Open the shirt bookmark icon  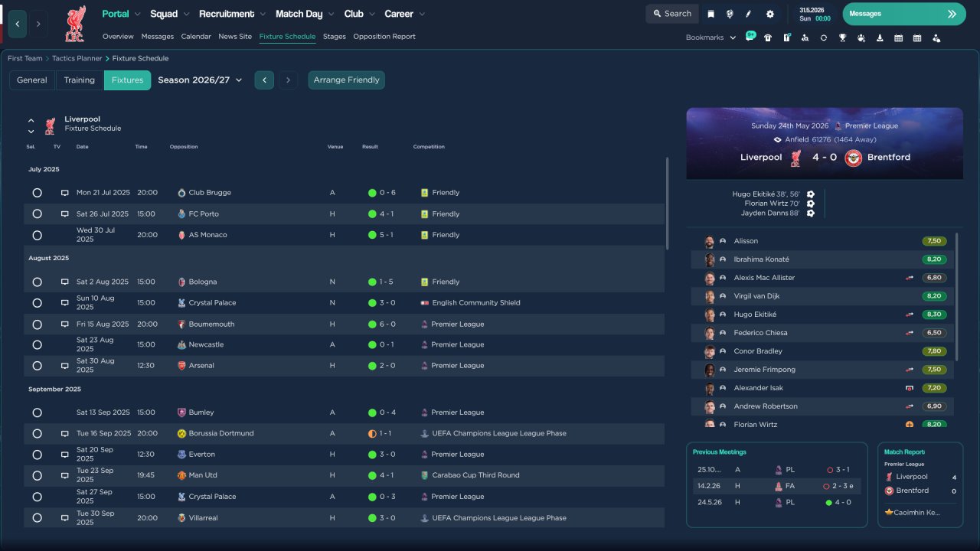[768, 37]
